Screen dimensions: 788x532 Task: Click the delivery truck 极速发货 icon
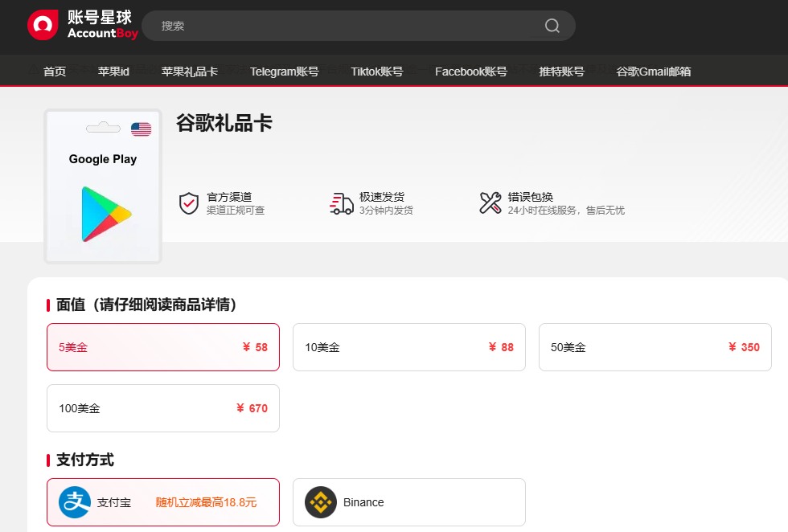(342, 203)
